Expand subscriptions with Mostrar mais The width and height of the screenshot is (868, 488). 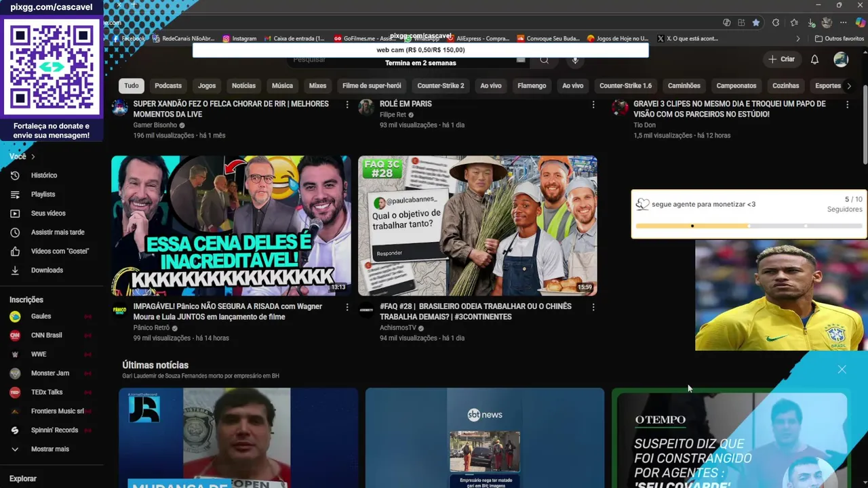coord(50,449)
